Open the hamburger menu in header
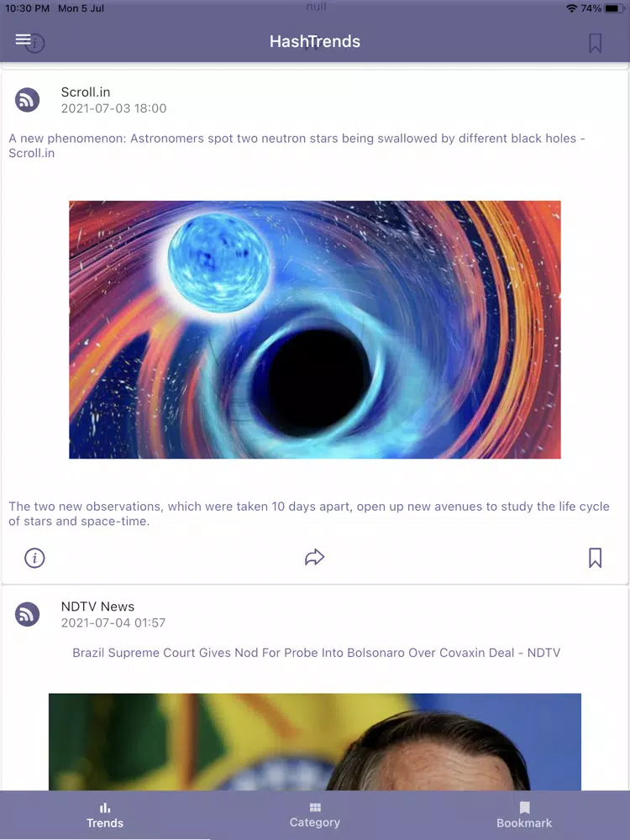Viewport: 630px width, 840px height. (x=23, y=39)
